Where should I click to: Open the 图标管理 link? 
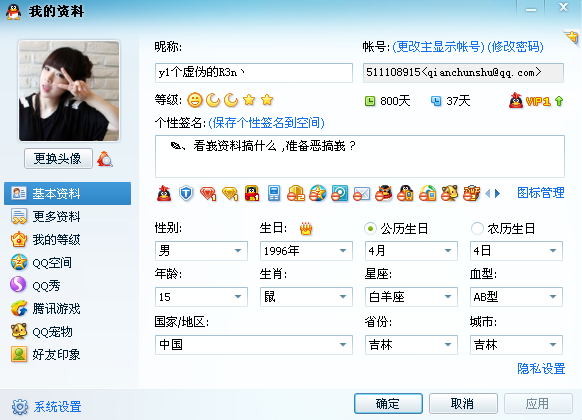(541, 193)
